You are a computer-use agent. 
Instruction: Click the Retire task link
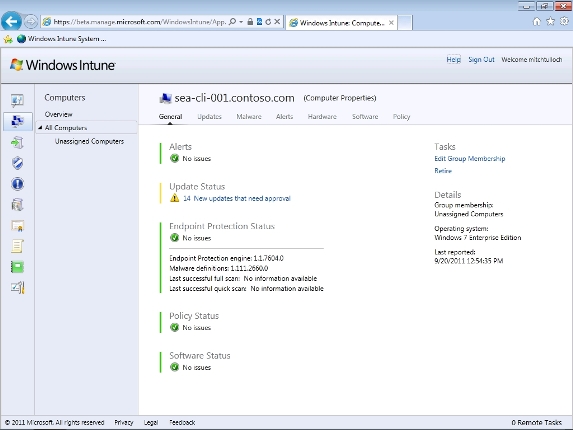coord(443,171)
